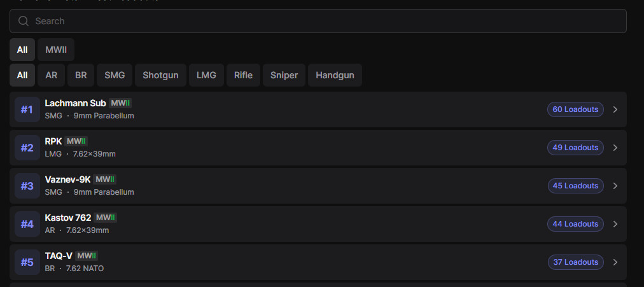644x287 pixels.
Task: Open the 60 Loadouts badge
Action: [x=575, y=109]
